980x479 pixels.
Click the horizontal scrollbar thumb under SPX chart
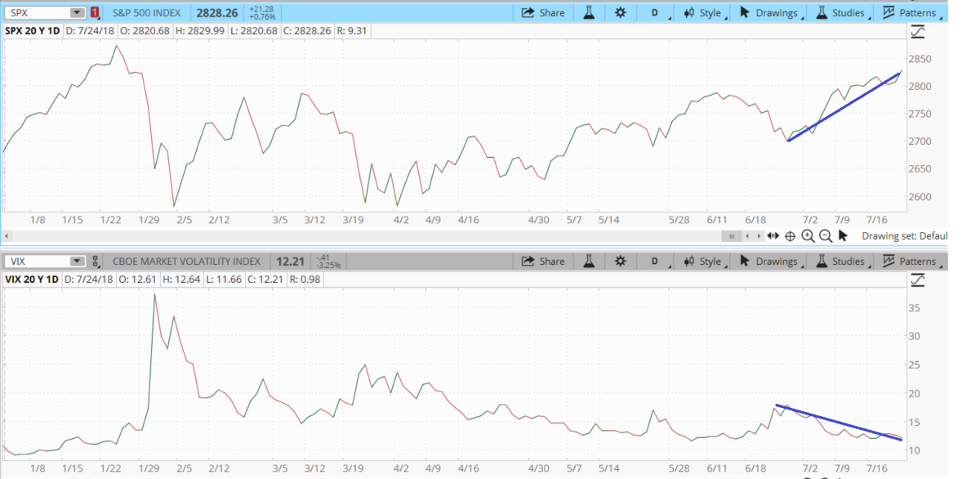[x=732, y=236]
